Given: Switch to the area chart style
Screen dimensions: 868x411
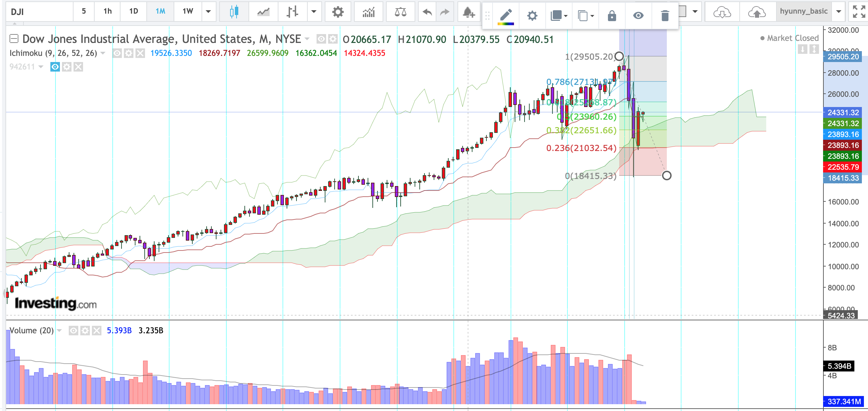Looking at the screenshot, I should click(x=263, y=12).
